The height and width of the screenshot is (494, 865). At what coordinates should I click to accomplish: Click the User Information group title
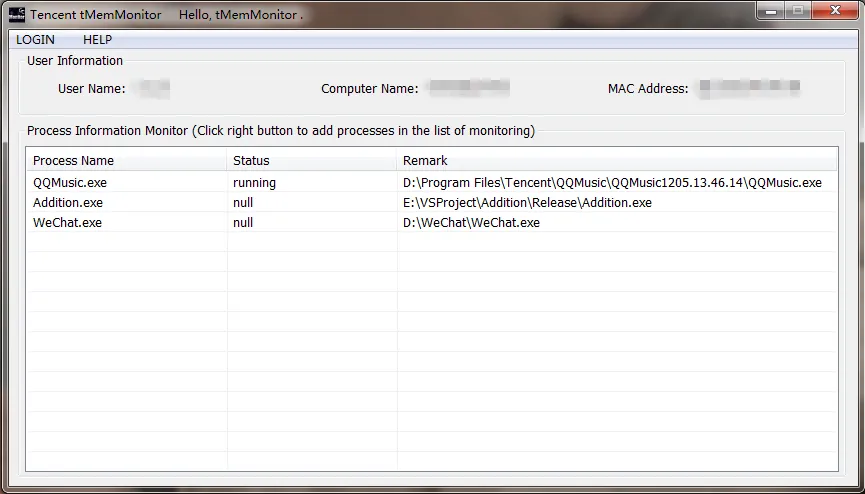coord(75,61)
